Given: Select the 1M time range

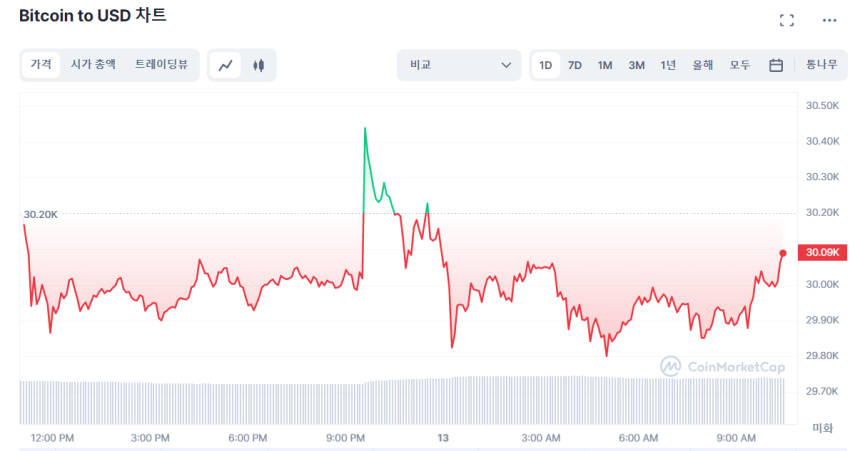Looking at the screenshot, I should tap(605, 66).
